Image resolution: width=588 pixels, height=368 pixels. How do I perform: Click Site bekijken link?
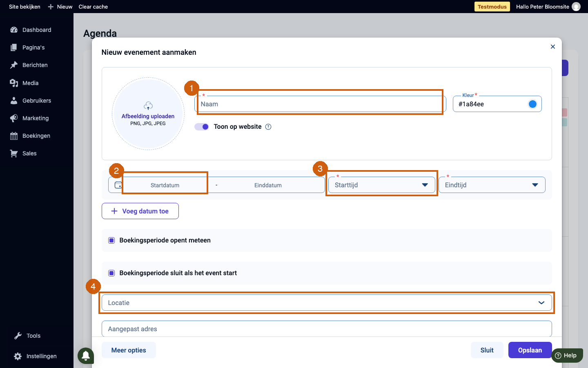tap(24, 7)
